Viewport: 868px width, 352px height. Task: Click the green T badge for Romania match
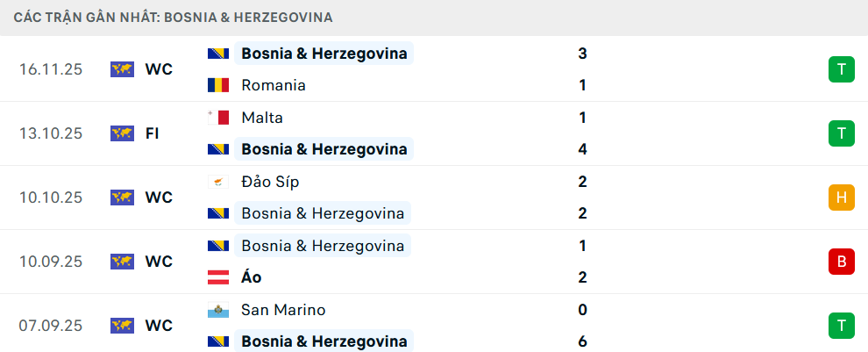tap(841, 69)
